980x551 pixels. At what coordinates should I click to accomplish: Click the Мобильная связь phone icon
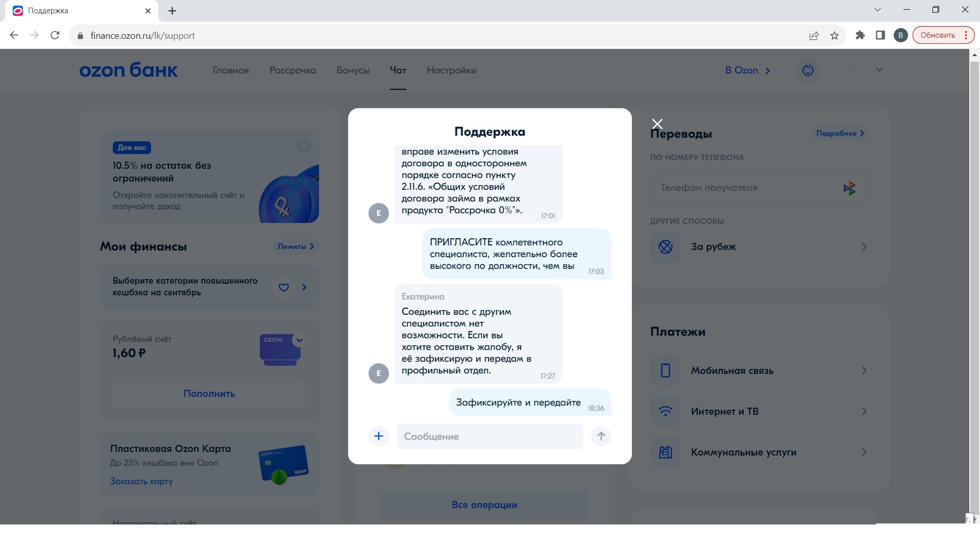(x=666, y=370)
